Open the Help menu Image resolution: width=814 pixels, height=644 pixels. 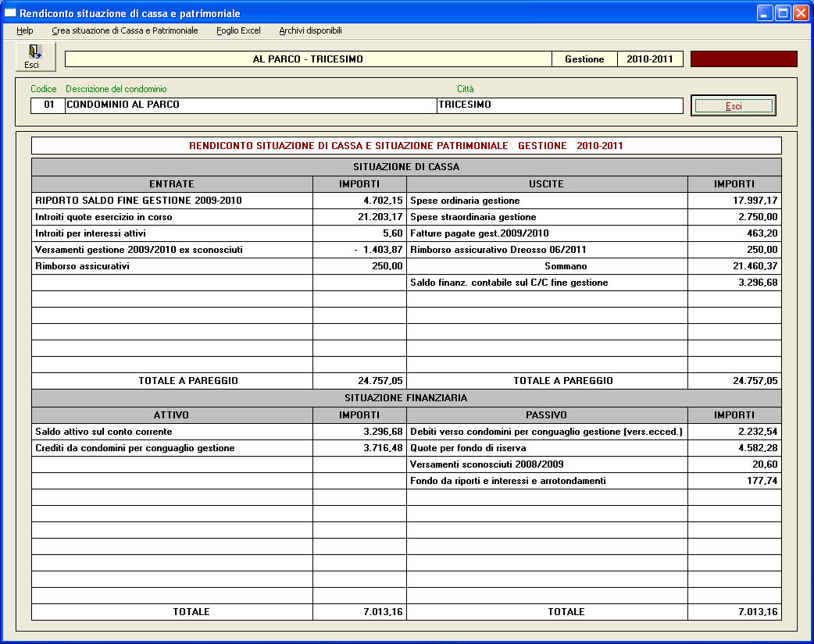[25, 30]
